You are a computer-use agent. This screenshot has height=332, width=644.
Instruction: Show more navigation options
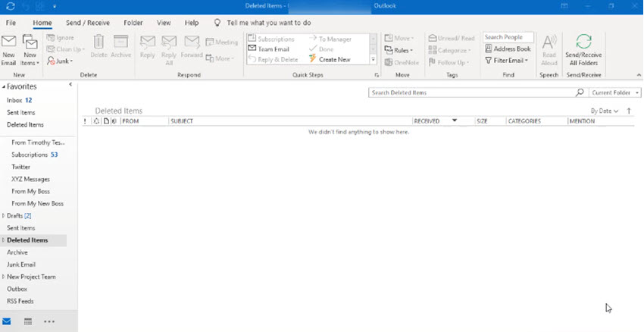49,321
